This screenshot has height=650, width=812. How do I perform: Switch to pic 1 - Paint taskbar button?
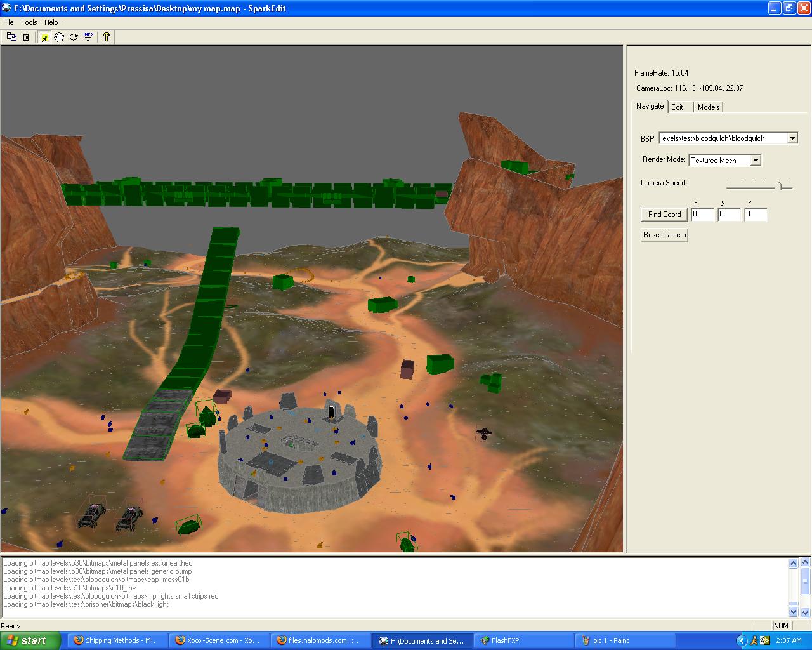[x=625, y=640]
